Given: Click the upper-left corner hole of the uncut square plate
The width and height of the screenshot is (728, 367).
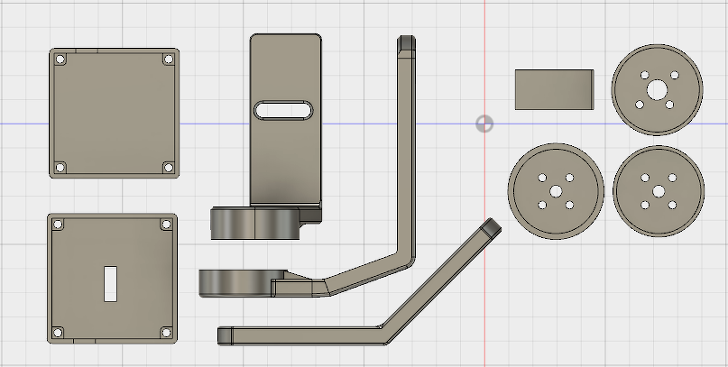Looking at the screenshot, I should pos(60,59).
